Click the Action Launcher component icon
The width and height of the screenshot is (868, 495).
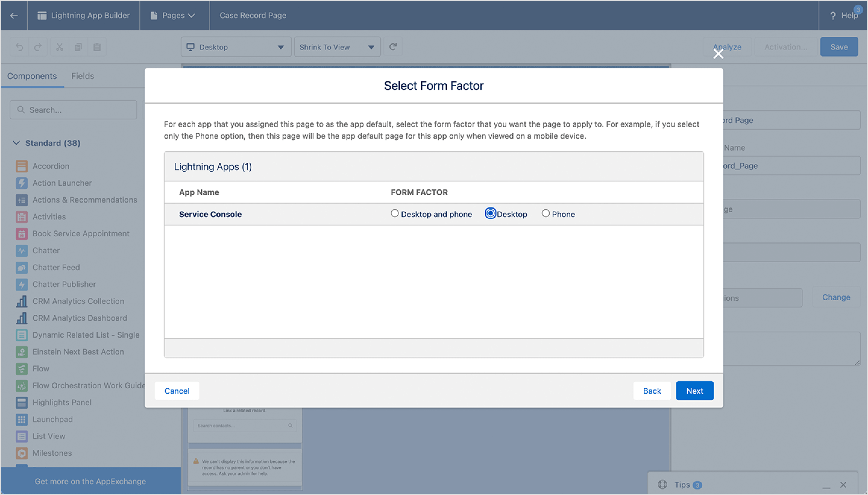[x=21, y=183]
